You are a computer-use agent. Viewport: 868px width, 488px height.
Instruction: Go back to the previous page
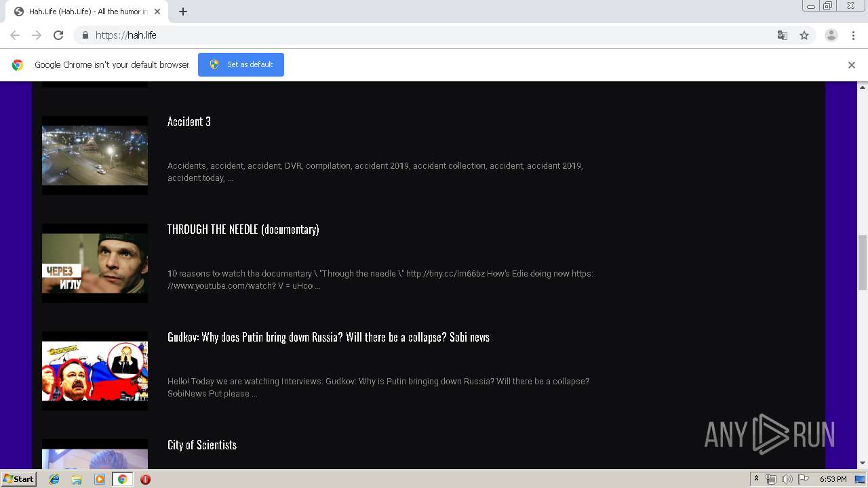tap(15, 35)
